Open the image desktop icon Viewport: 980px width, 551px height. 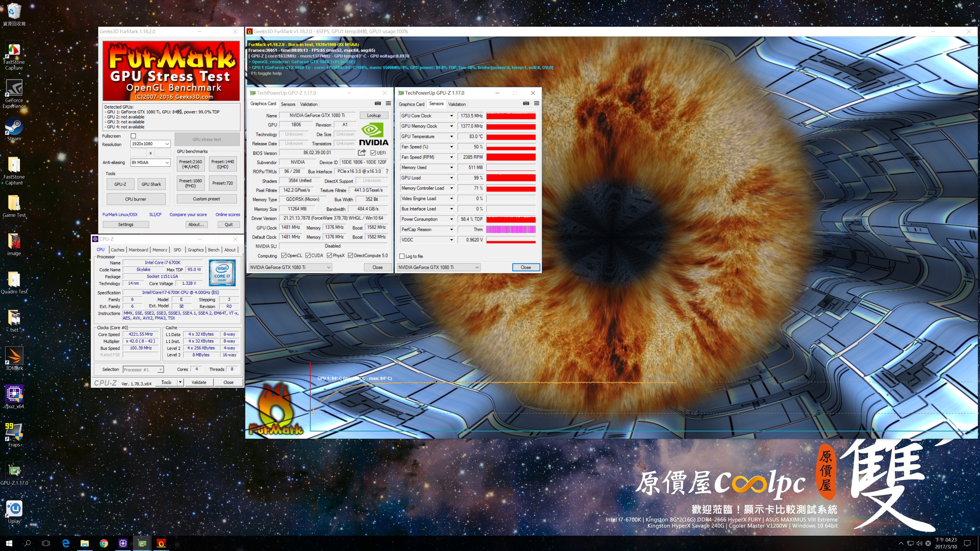click(14, 245)
